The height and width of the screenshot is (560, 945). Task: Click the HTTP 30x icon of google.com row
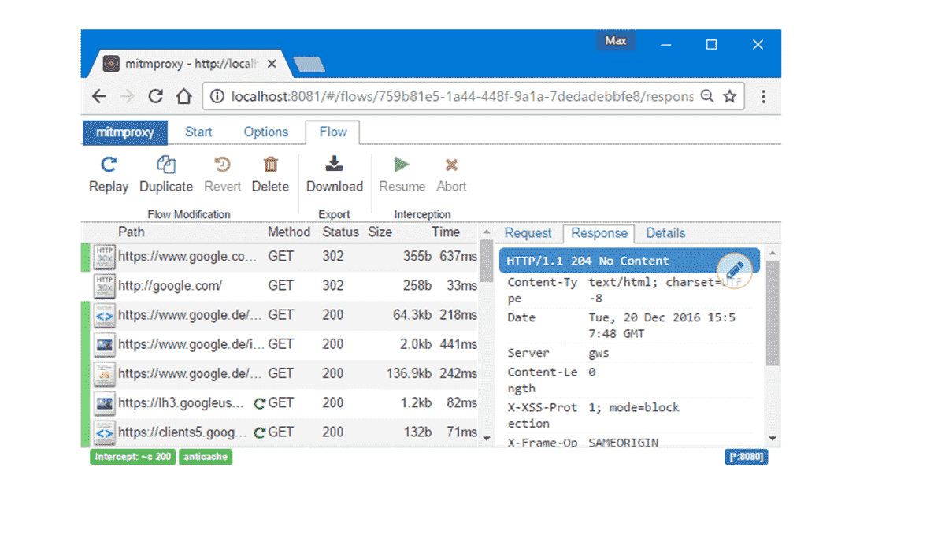coord(104,285)
